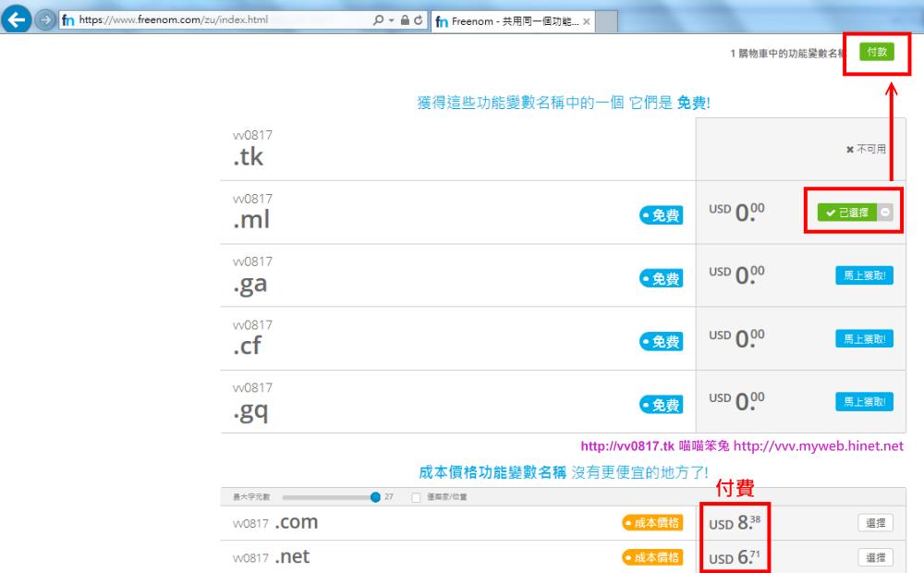Switch to the Freenom browser tab

point(513,22)
